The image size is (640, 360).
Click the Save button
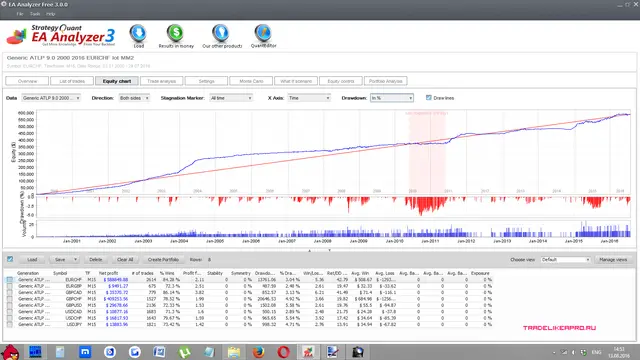point(60,260)
